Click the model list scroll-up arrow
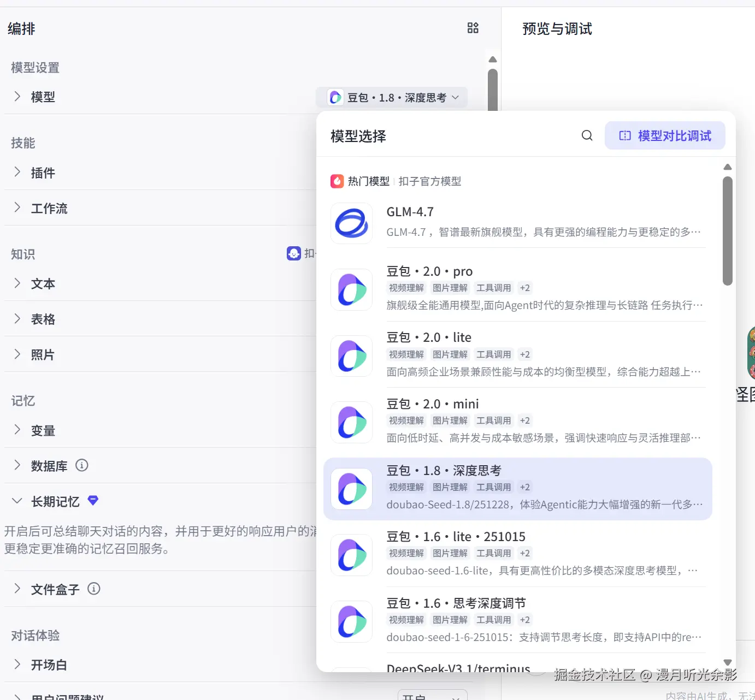 [x=727, y=167]
